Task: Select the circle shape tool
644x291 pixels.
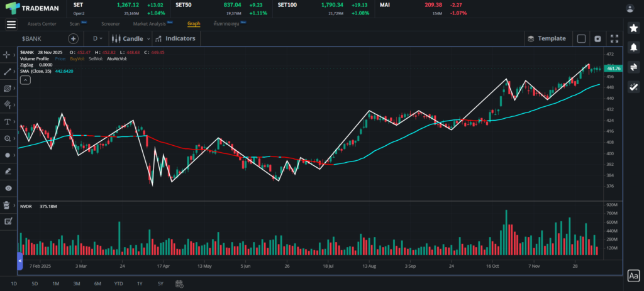Action: (7, 155)
